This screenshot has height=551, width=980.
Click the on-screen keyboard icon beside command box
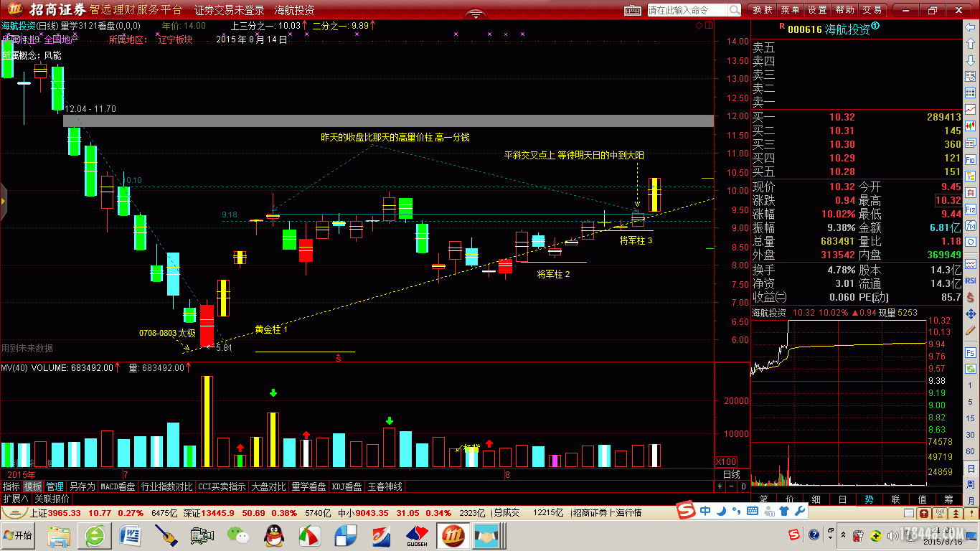pyautogui.click(x=632, y=10)
